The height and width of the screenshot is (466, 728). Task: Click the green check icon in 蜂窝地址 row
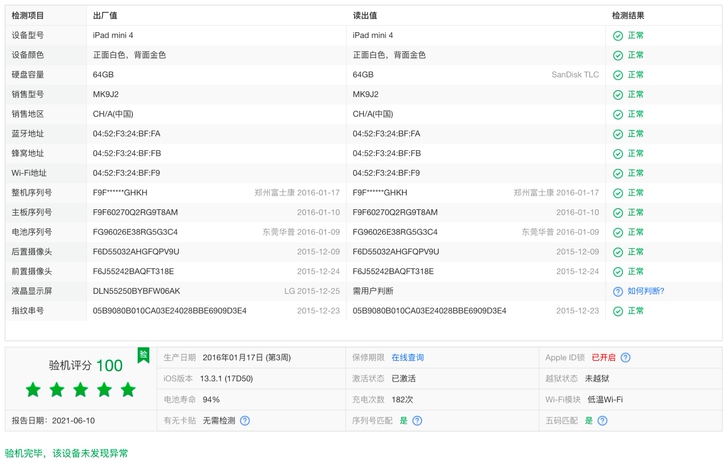(x=618, y=154)
